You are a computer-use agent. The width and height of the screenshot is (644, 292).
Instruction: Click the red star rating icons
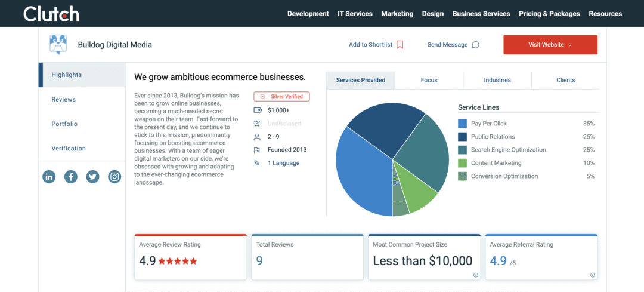(178, 261)
